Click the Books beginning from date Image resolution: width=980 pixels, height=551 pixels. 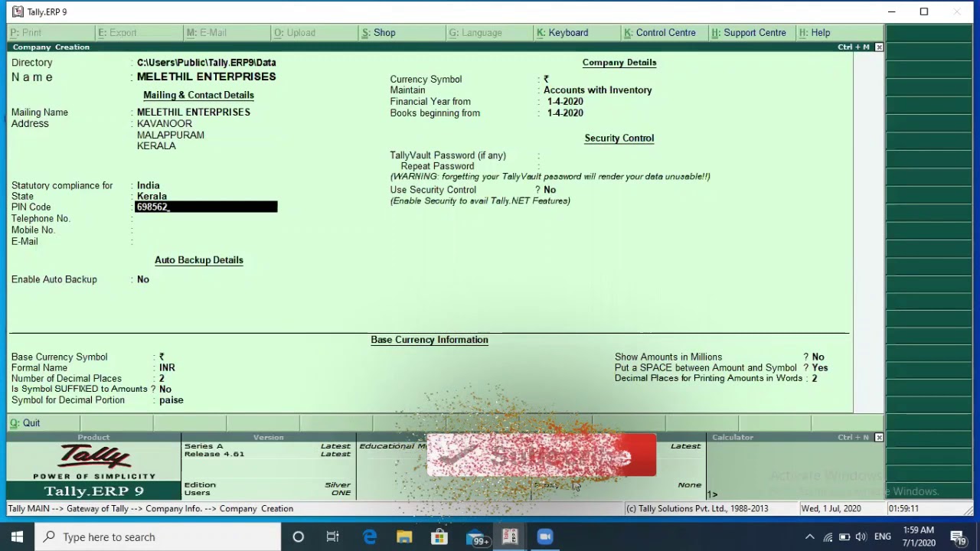pos(565,113)
